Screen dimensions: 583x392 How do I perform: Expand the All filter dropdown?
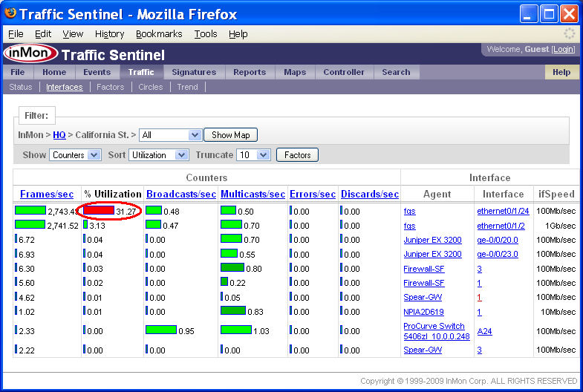coord(170,135)
